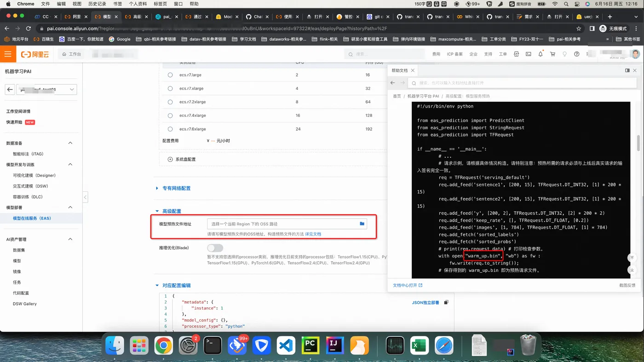Select the ecs.r7.6xlarge instance type
Image resolution: width=644 pixels, height=362 pixels.
(x=170, y=129)
